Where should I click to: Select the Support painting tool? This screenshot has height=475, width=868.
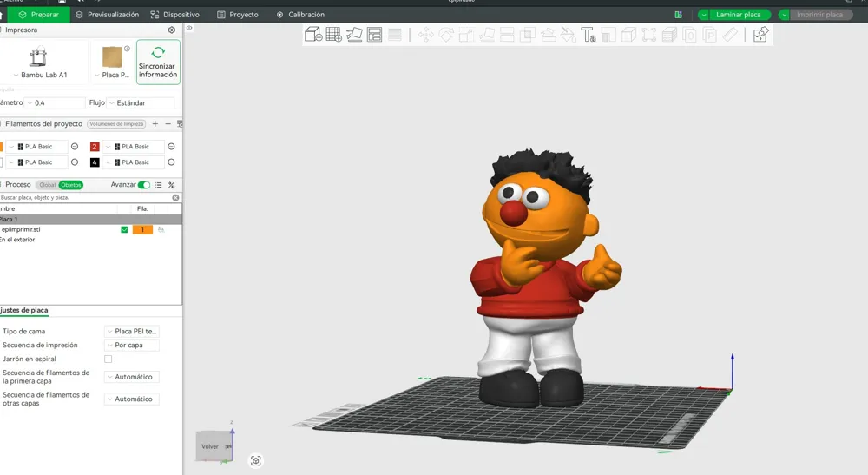tap(548, 35)
